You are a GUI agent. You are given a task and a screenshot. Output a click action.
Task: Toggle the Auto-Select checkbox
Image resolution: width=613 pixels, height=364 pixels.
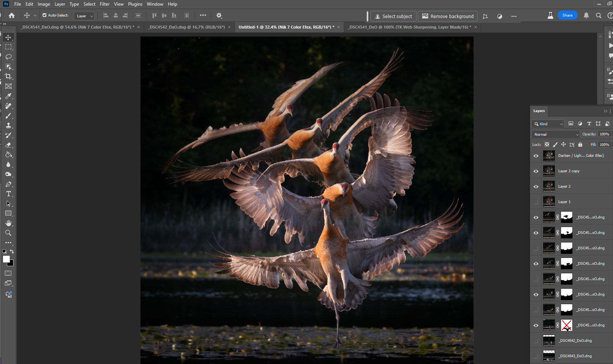(44, 15)
